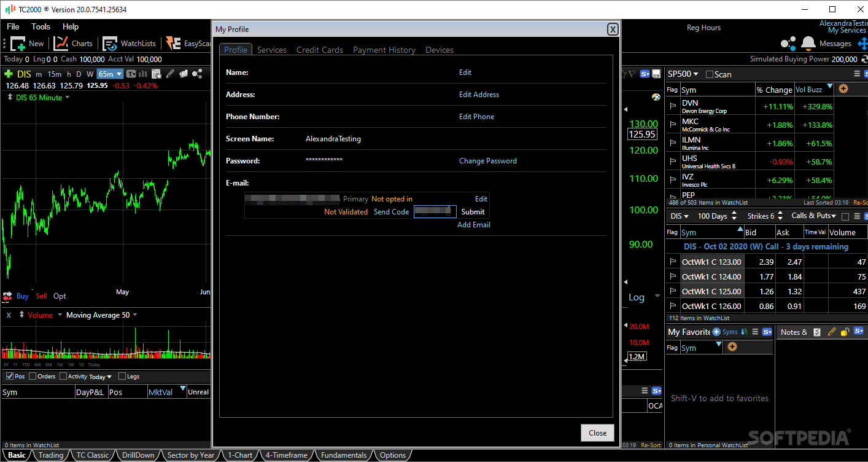
Task: Toggle checkbox next to Calls & Puts
Action: point(845,217)
